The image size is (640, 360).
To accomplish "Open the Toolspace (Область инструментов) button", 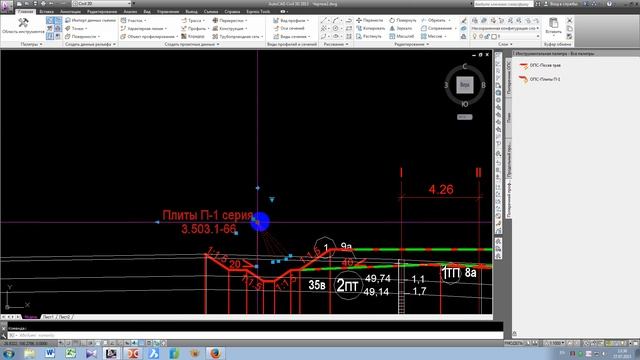I will pyautogui.click(x=23, y=26).
